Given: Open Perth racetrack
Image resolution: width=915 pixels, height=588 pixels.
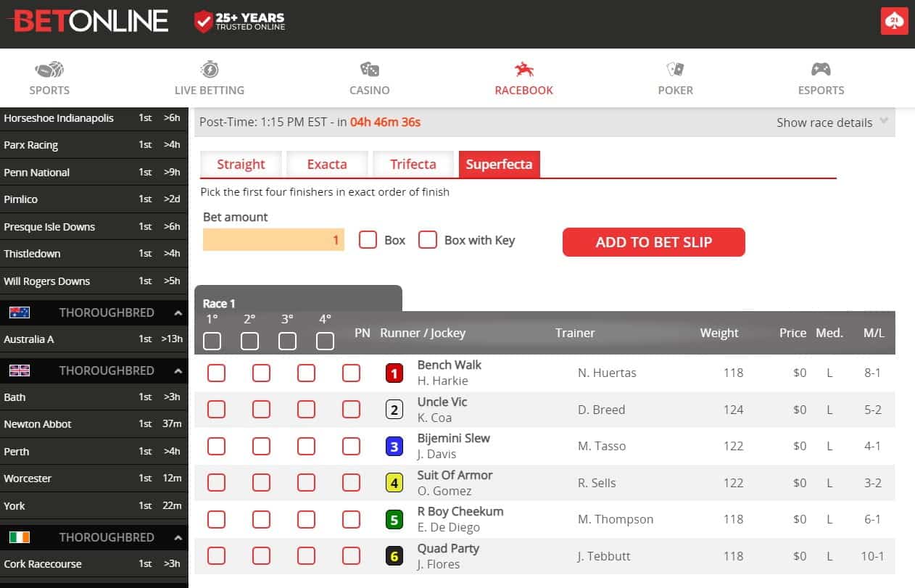Looking at the screenshot, I should click(x=94, y=452).
